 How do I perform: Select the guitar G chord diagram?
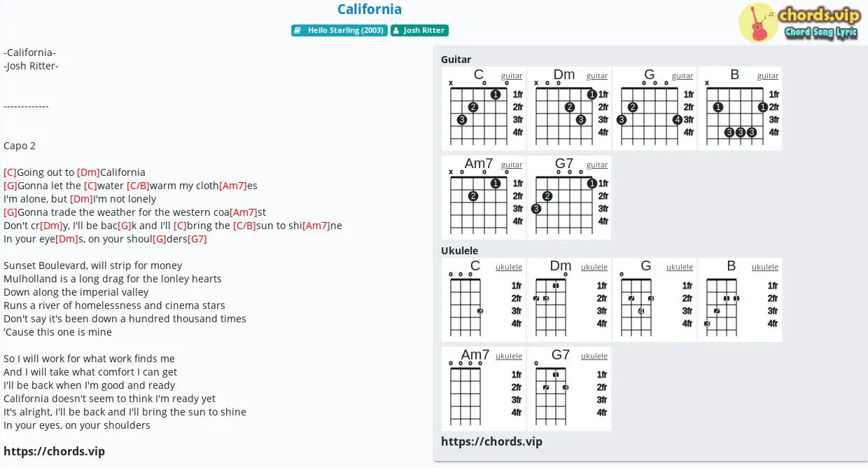[x=654, y=109]
